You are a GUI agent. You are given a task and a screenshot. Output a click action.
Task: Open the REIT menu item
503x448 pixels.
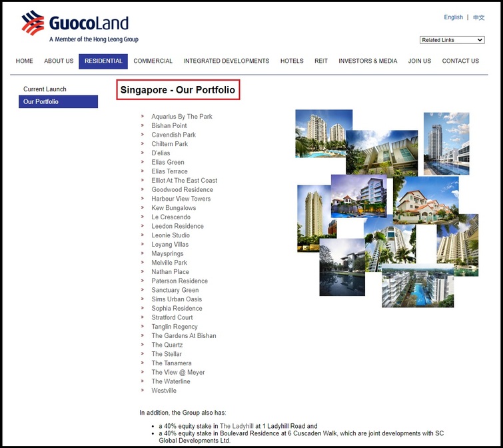(321, 61)
